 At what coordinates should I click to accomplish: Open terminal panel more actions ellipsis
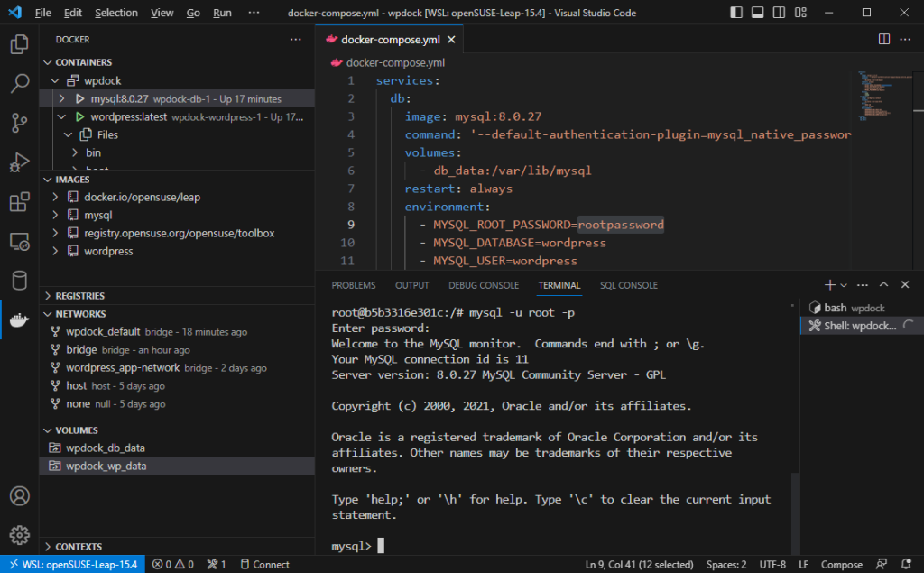tap(862, 285)
